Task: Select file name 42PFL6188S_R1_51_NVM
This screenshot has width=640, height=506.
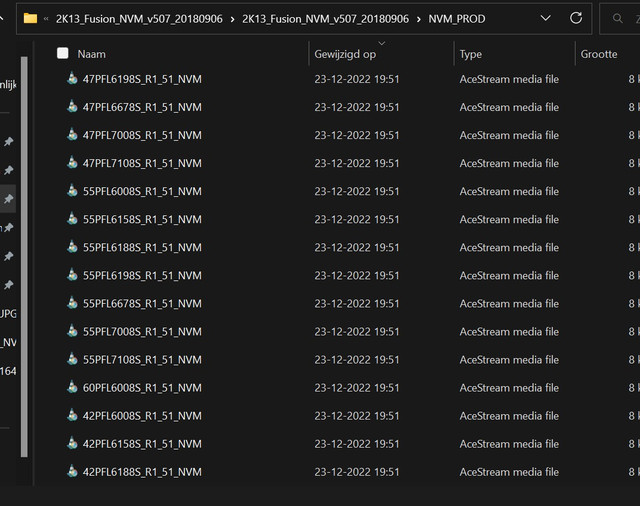Action: pos(142,472)
